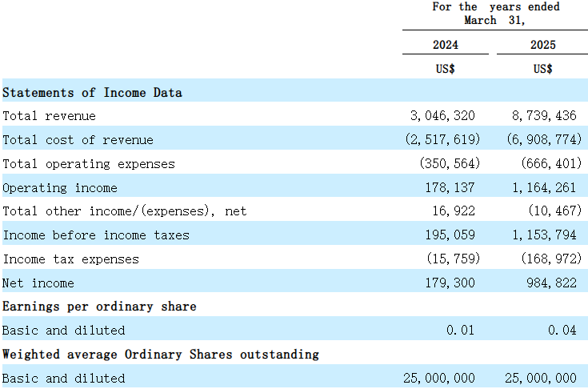Select the Income tax expenses label
The width and height of the screenshot is (588, 389).
(70, 259)
